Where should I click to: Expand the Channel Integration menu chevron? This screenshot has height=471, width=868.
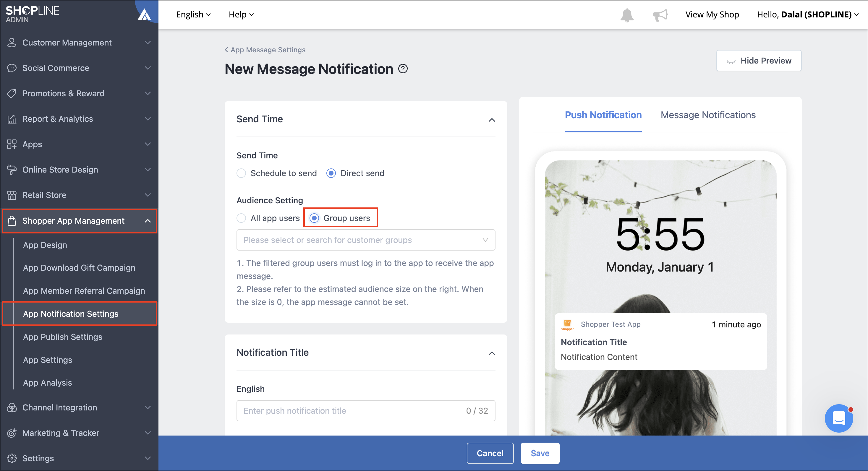click(148, 407)
